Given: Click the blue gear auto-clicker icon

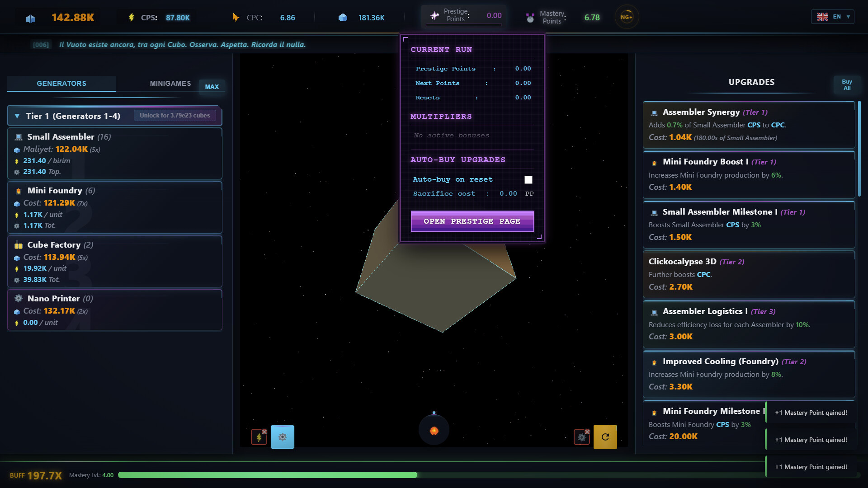Looking at the screenshot, I should pyautogui.click(x=283, y=436).
